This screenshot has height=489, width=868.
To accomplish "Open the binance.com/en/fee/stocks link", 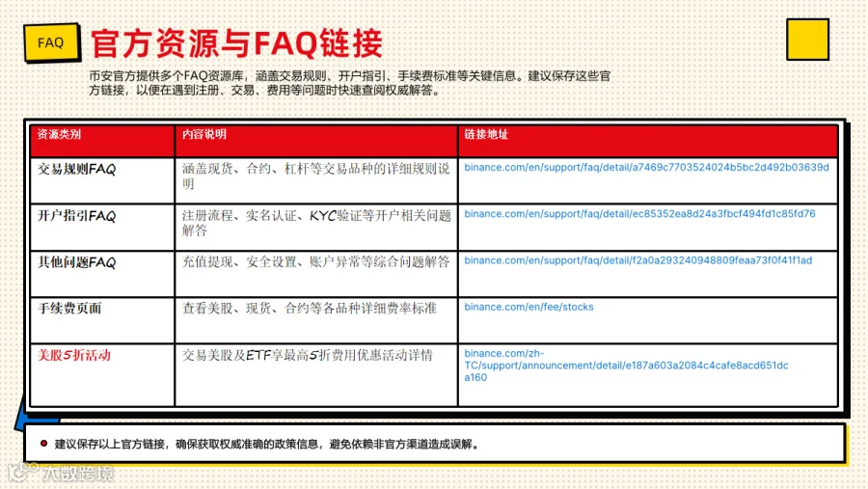I will point(529,307).
